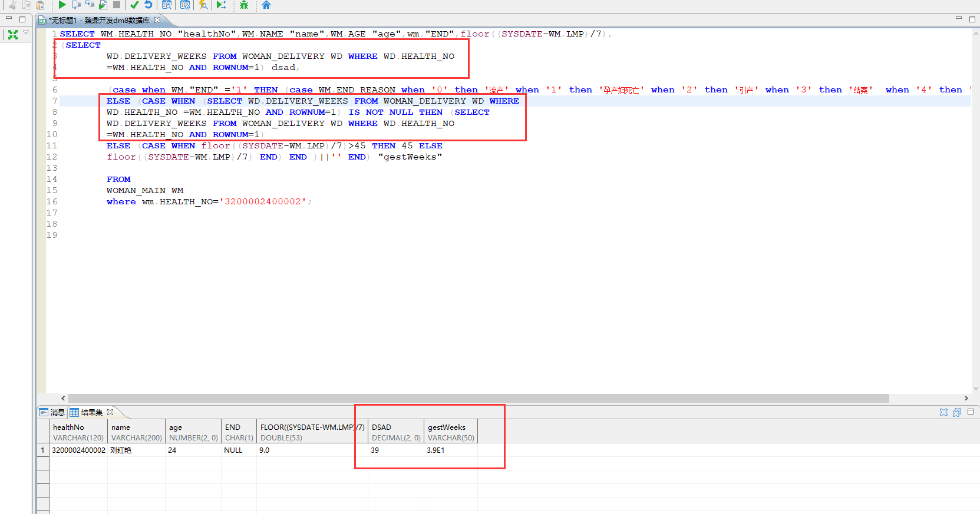Click the gray Stop execution icon

pos(117,5)
